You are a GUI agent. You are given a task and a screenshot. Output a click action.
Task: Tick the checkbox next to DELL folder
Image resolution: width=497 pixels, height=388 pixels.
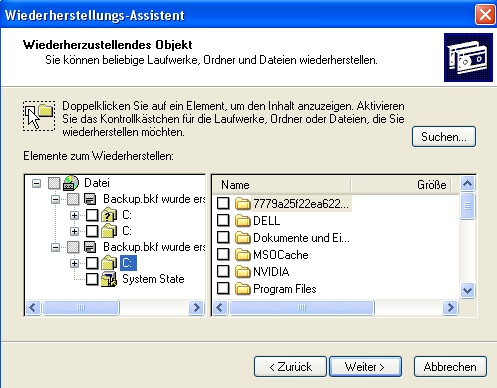(x=223, y=220)
